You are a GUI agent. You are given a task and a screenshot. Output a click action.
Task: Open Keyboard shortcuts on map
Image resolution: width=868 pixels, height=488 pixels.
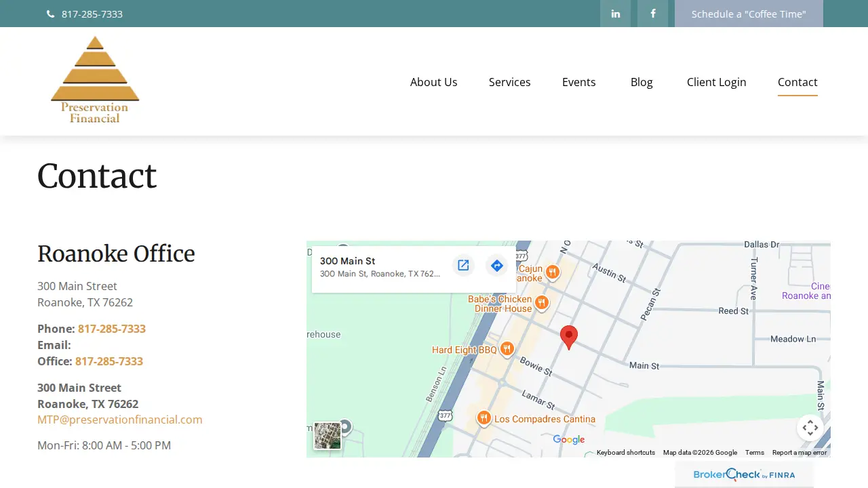[626, 453]
